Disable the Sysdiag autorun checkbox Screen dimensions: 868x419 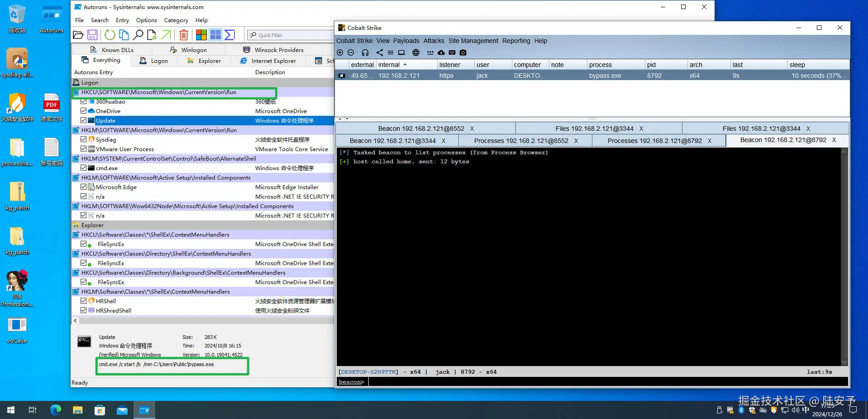pyautogui.click(x=84, y=139)
